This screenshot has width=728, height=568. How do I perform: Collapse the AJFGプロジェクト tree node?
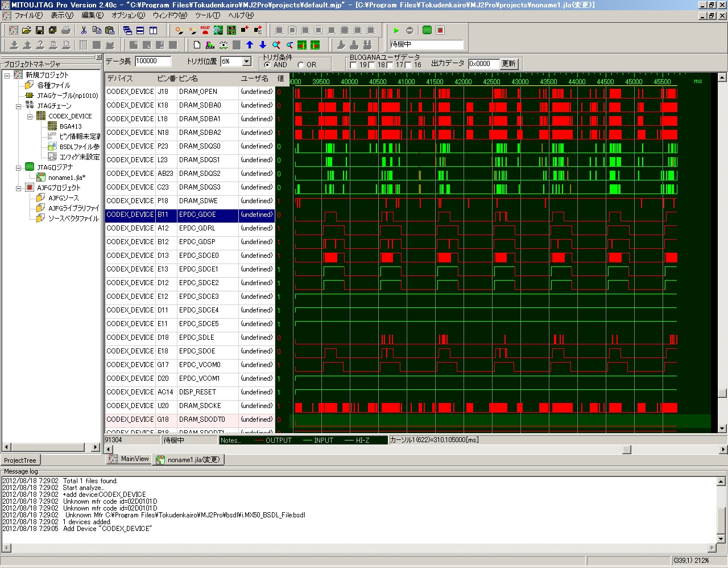(x=19, y=188)
